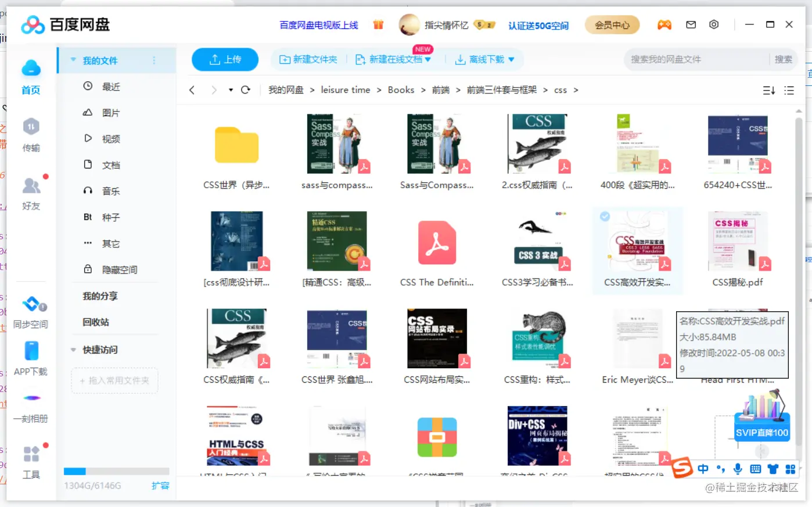Click the user avatar picture

coord(409,24)
